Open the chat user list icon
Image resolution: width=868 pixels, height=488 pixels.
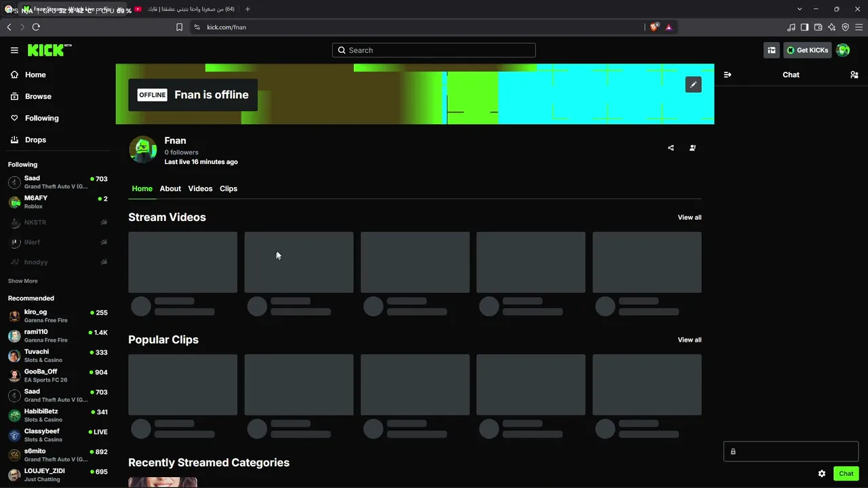[854, 75]
